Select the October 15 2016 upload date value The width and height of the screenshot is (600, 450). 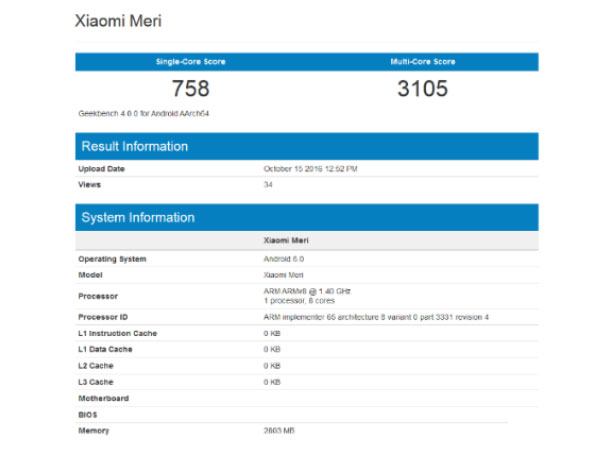pos(310,169)
